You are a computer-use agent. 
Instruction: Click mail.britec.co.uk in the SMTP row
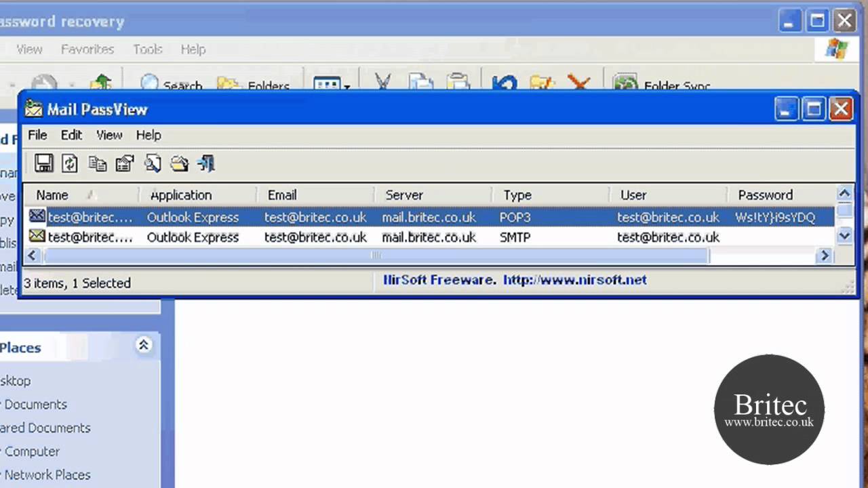[x=429, y=237]
